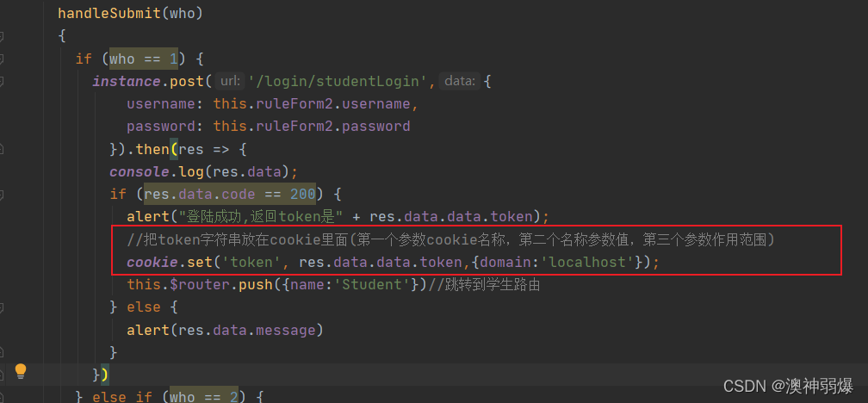The image size is (868, 403).
Task: Click the 'then' method call
Action: pos(152,149)
